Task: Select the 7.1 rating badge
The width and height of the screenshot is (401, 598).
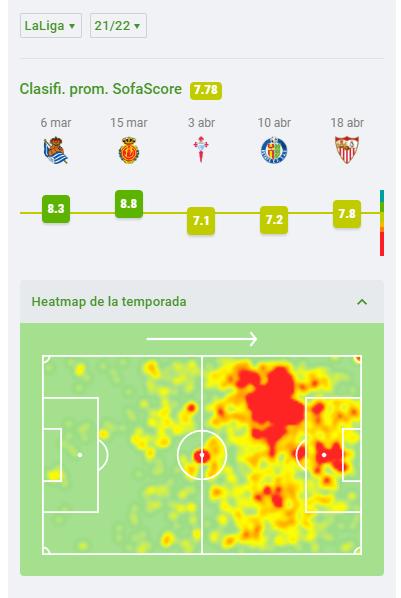Action: tap(201, 221)
